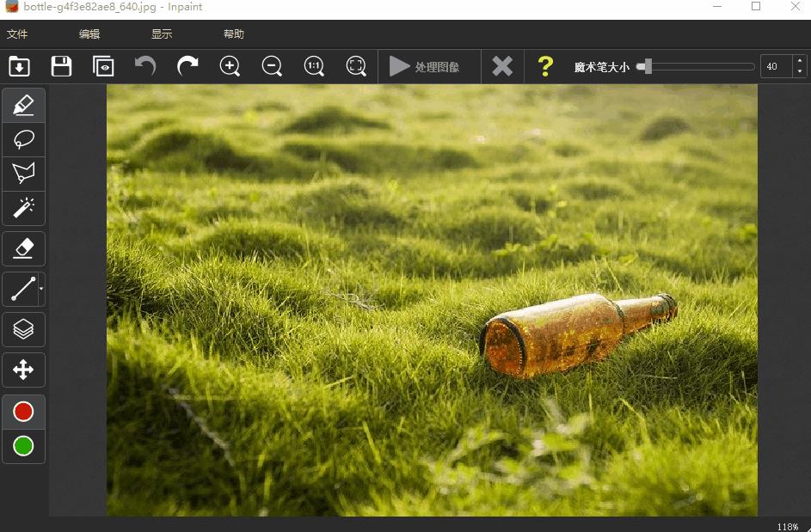This screenshot has width=811, height=532.
Task: Decrease marker size with the down arrow
Action: click(800, 72)
